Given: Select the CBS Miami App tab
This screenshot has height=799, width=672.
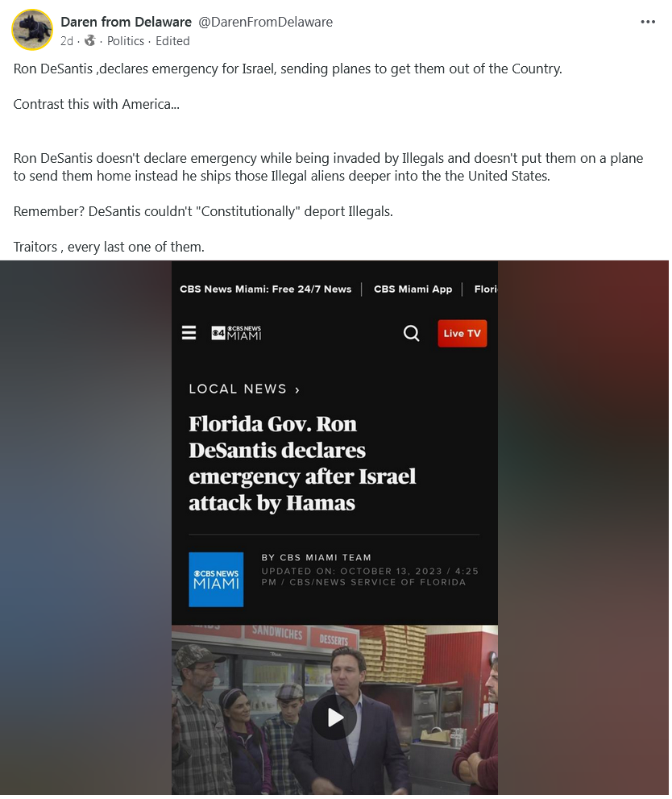Looking at the screenshot, I should click(413, 289).
